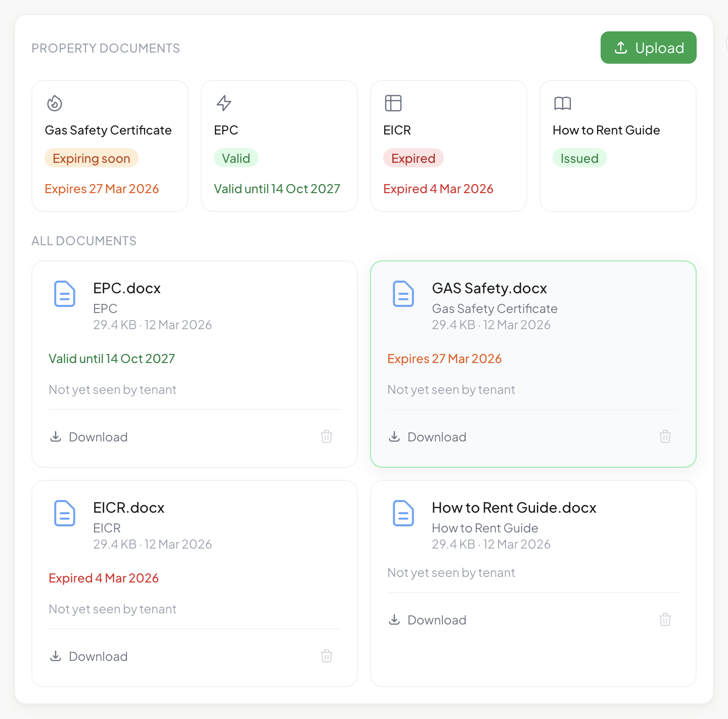The height and width of the screenshot is (719, 728).
Task: Click the document icon on How to Rent Guide.docx
Action: pos(403,513)
